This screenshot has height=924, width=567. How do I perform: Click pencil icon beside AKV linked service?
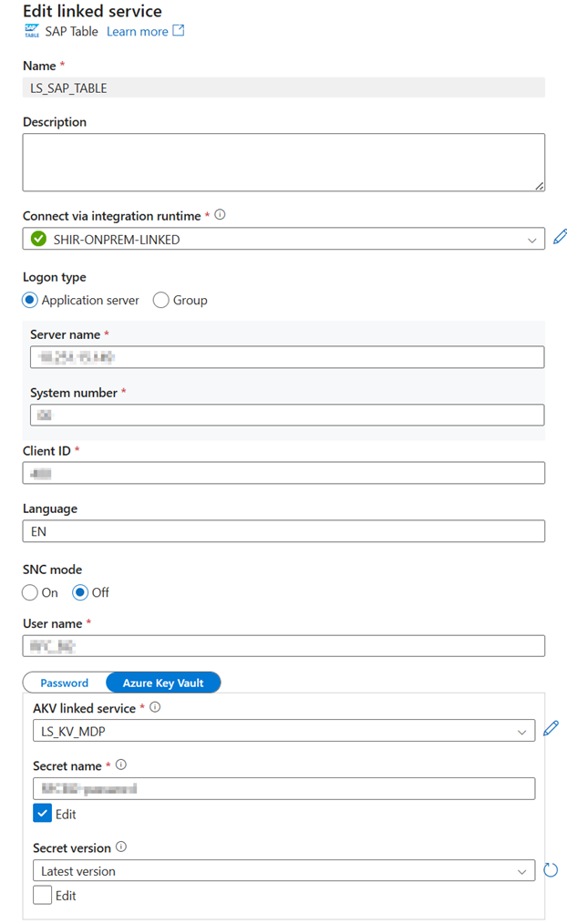(x=550, y=729)
